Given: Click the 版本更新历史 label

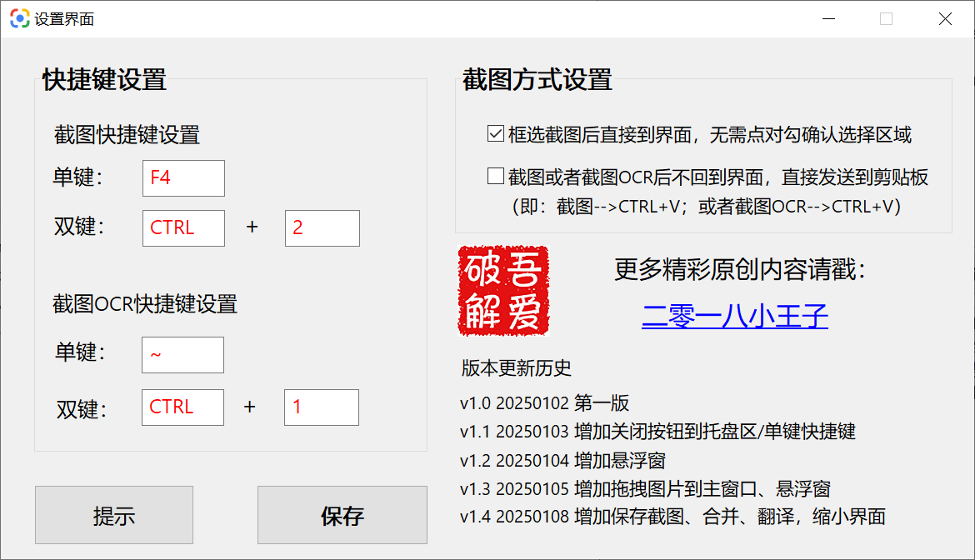Looking at the screenshot, I should coord(516,368).
